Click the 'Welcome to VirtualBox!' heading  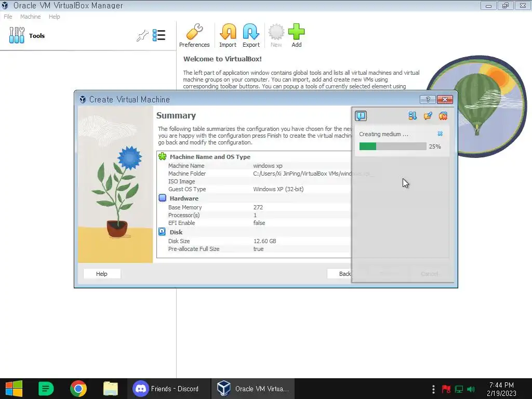point(222,59)
